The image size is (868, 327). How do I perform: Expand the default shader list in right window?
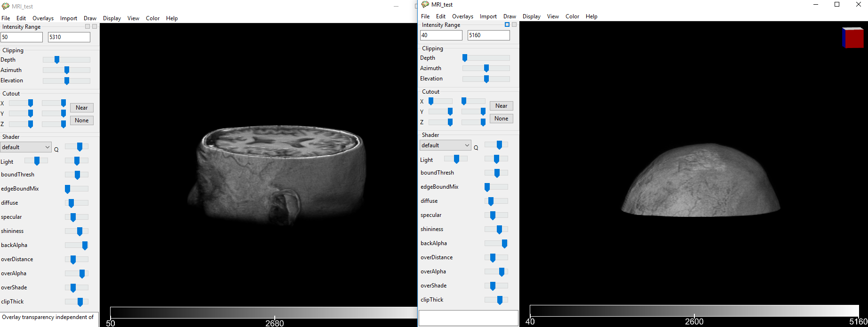point(445,145)
